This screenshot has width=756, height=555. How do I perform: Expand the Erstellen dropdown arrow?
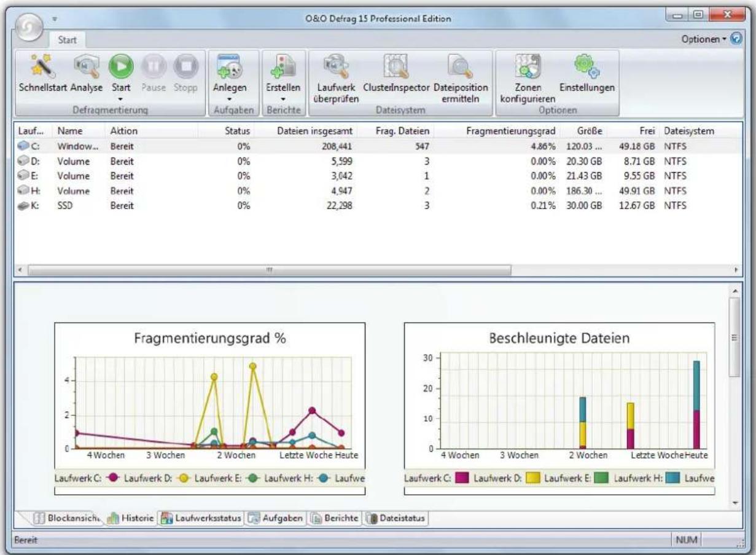point(283,98)
